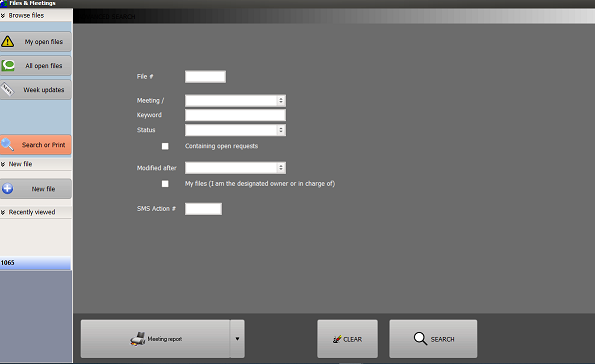
Task: Click the magnifying glass on SEARCH button
Action: (x=420, y=339)
